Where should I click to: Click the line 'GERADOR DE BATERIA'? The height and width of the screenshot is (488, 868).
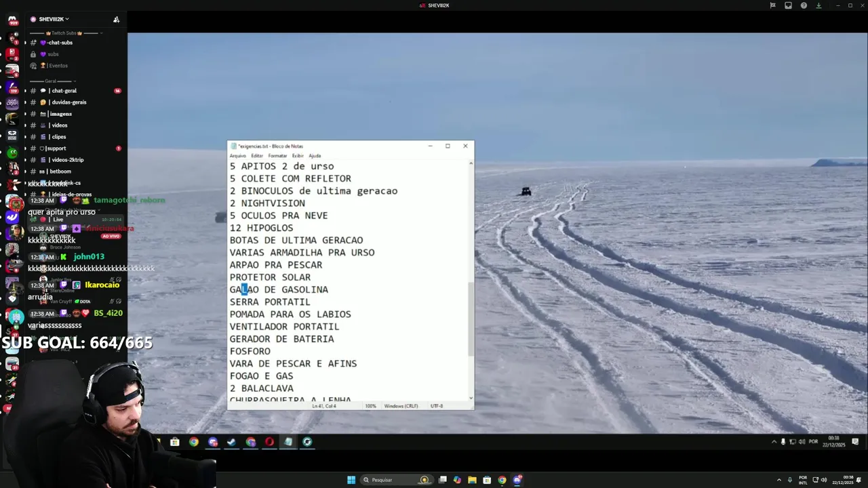281,339
